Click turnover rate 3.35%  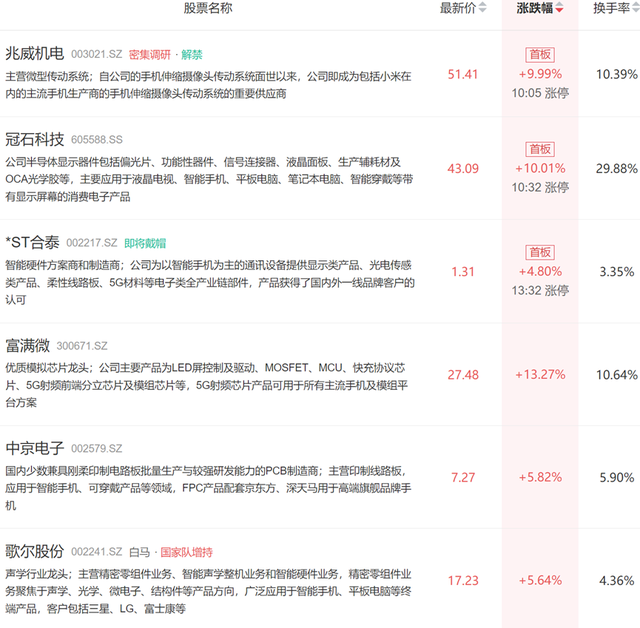click(x=616, y=272)
